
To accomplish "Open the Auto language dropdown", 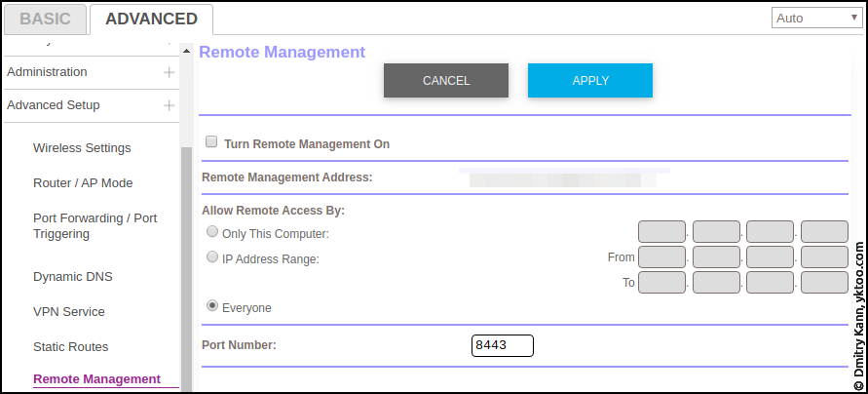I will click(817, 18).
